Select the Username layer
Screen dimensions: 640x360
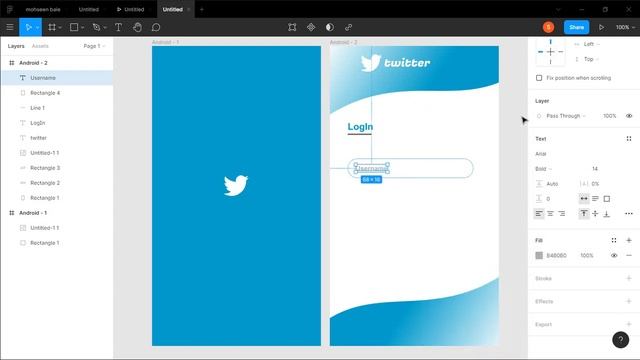[57, 78]
